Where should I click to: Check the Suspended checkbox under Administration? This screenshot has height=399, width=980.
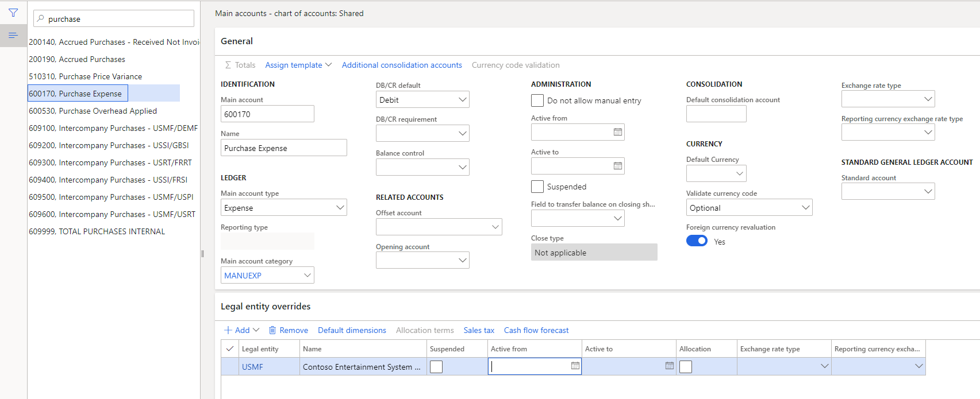[x=537, y=187]
